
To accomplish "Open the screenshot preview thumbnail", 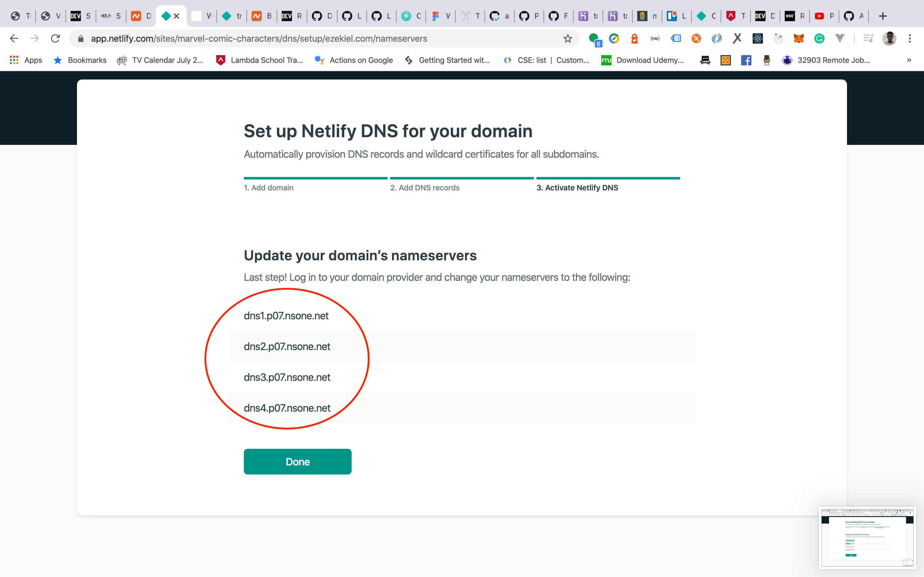I will pyautogui.click(x=867, y=537).
